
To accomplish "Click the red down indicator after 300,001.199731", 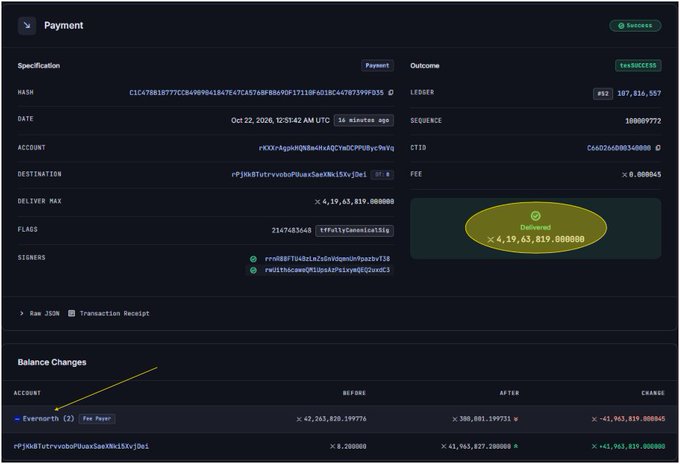I will coord(516,419).
